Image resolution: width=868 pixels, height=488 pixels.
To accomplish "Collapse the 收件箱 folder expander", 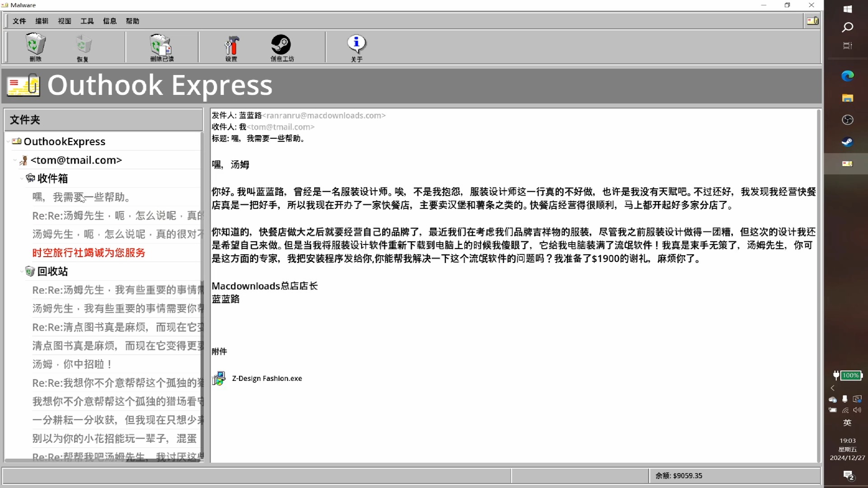I will point(22,178).
